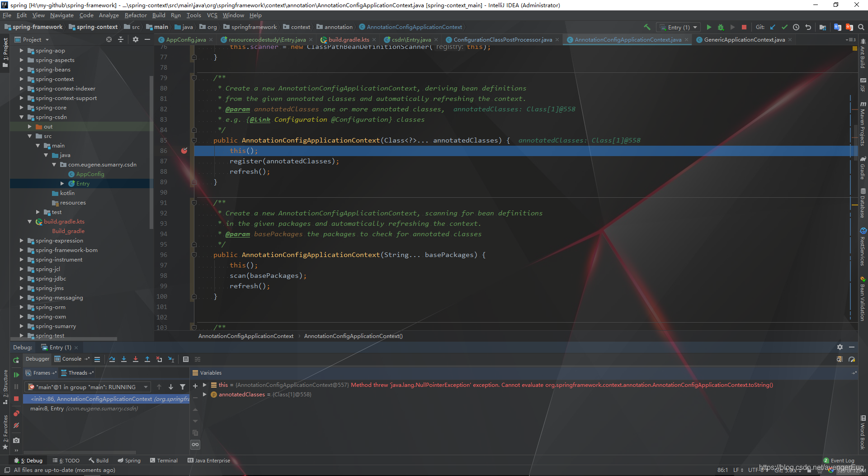
Task: Open the Refactor menu
Action: click(136, 15)
